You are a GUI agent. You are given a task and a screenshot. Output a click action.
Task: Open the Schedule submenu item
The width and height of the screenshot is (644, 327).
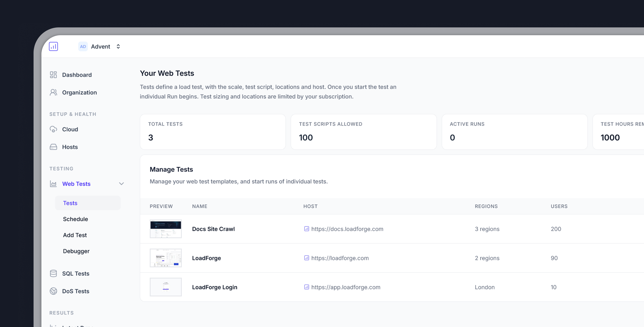pyautogui.click(x=75, y=219)
